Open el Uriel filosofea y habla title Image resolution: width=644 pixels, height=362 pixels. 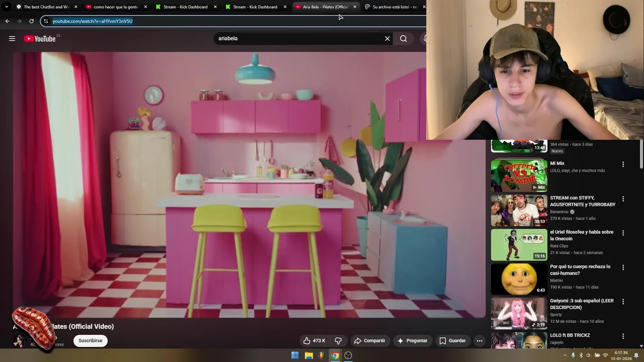coord(582,235)
